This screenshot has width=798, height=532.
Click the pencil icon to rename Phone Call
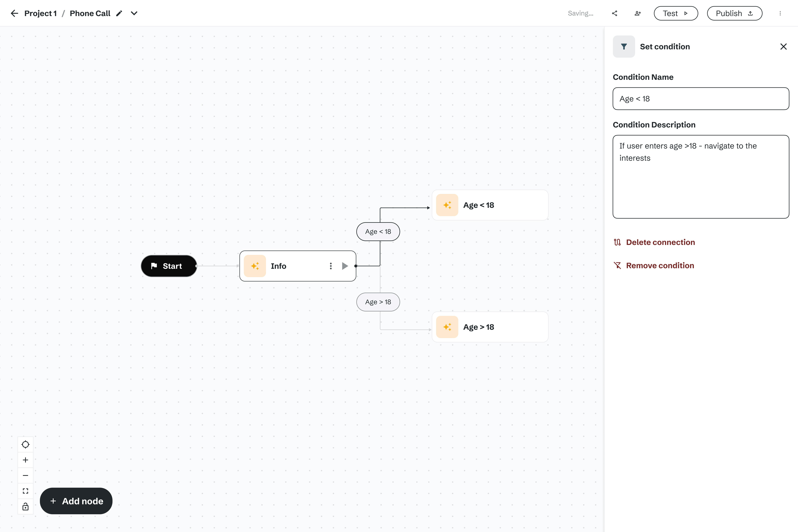click(x=119, y=13)
